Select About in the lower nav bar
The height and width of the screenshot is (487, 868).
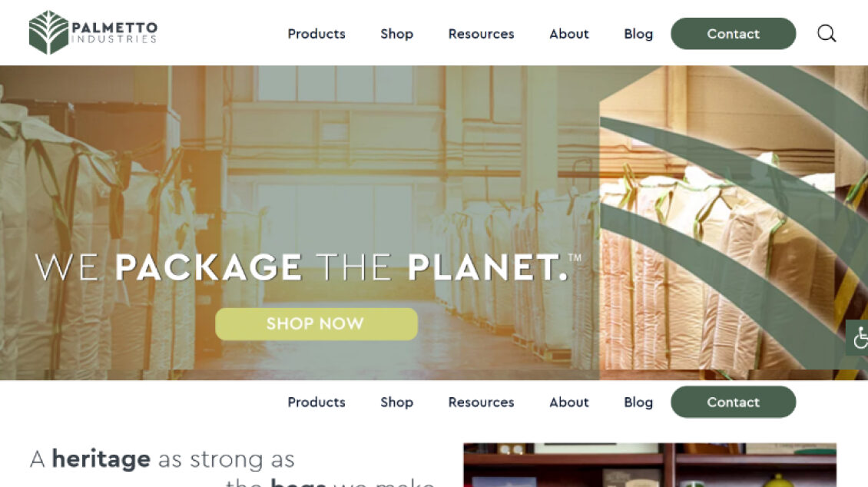tap(568, 403)
